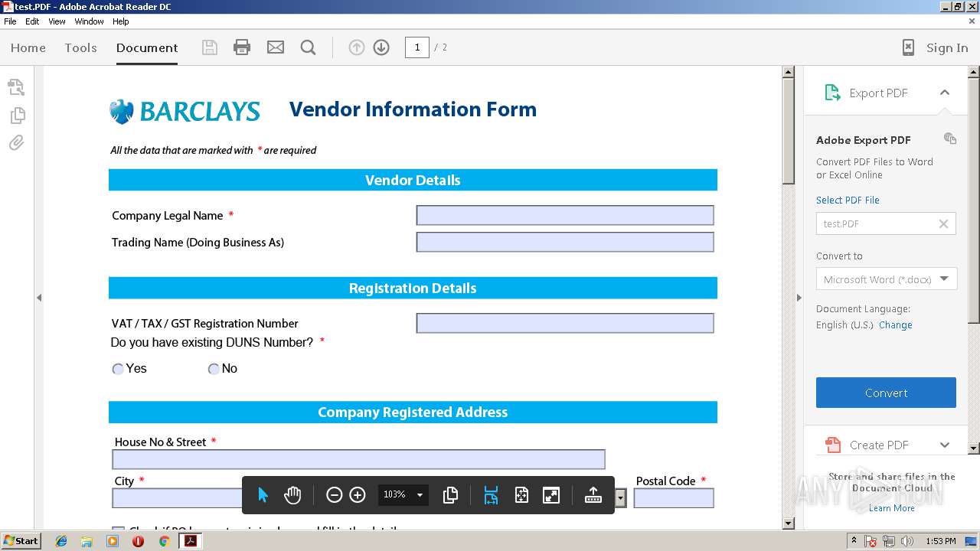Show hidden system tray icons
The width and height of the screenshot is (980, 551).
coord(854,541)
